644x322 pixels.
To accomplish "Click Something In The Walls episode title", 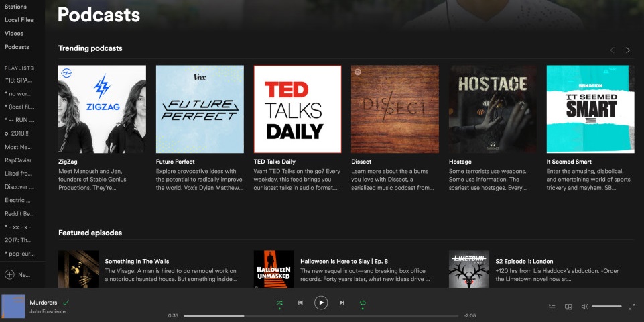I will pos(137,261).
